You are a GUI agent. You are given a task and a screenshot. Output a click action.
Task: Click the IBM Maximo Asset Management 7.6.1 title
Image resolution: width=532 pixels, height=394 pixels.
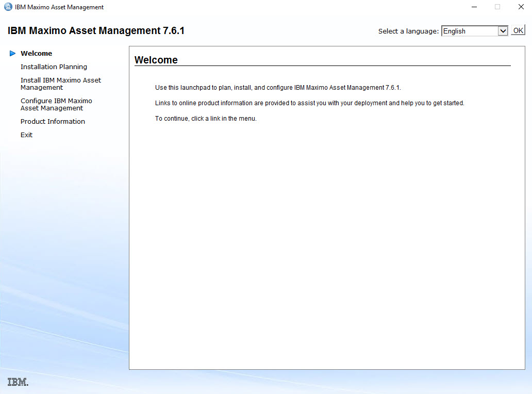94,30
